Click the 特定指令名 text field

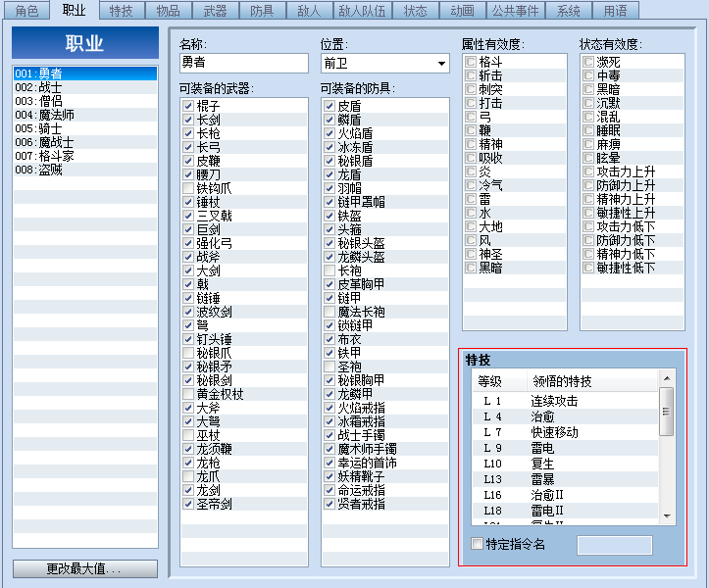pyautogui.click(x=615, y=545)
